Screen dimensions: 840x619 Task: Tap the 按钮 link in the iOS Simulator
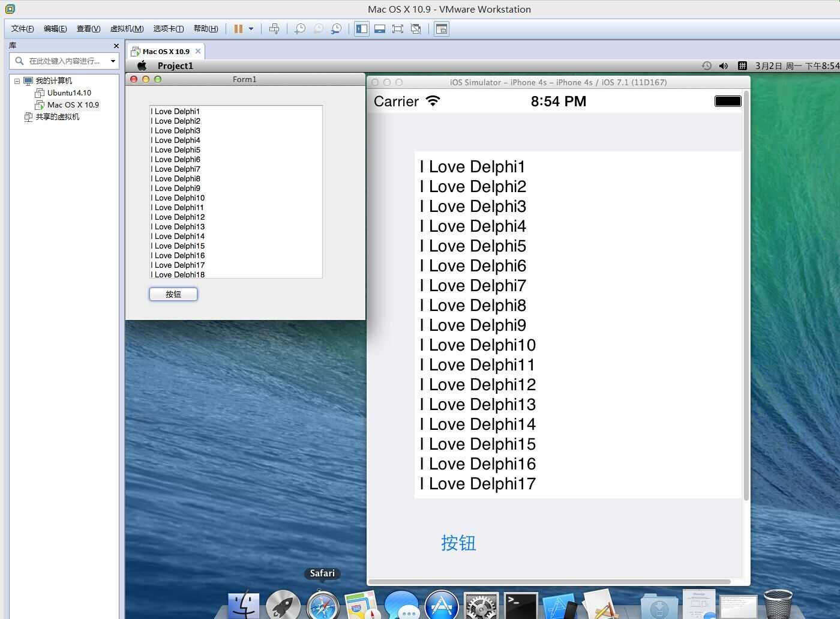[458, 543]
